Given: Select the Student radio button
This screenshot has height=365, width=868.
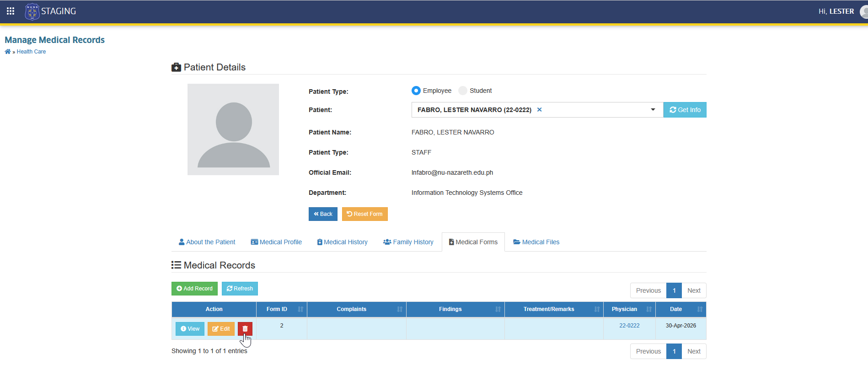Looking at the screenshot, I should (463, 91).
